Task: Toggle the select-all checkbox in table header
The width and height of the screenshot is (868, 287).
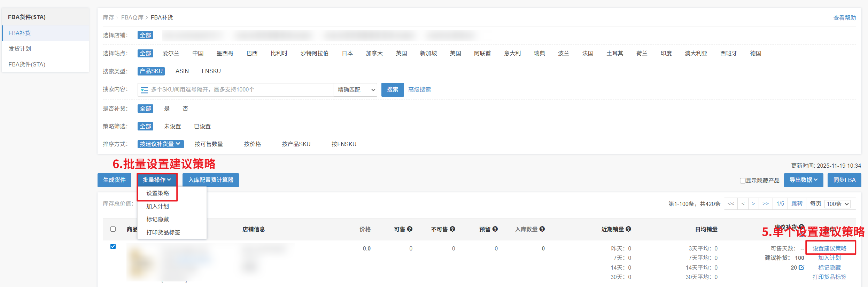Action: tap(113, 229)
